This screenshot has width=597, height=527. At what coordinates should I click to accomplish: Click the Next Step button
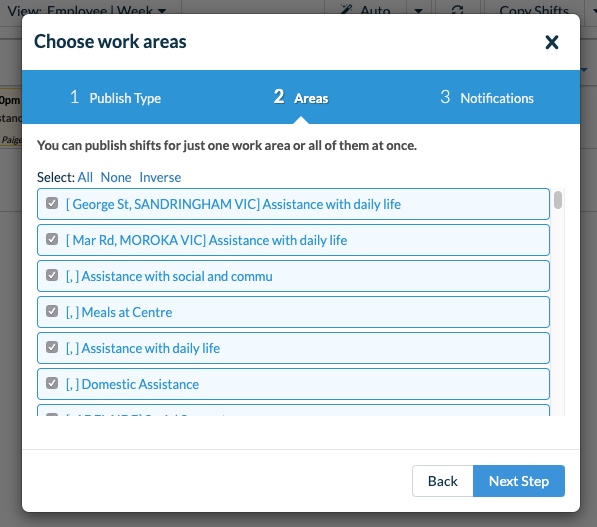pos(519,481)
